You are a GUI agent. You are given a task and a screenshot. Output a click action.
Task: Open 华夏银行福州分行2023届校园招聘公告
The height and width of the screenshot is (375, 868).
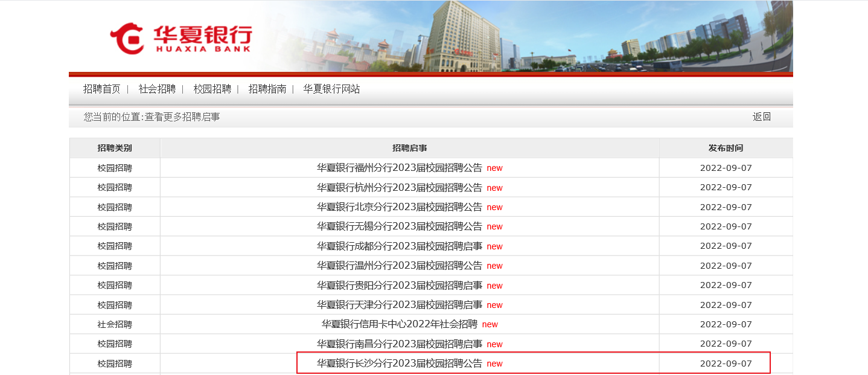coord(400,168)
